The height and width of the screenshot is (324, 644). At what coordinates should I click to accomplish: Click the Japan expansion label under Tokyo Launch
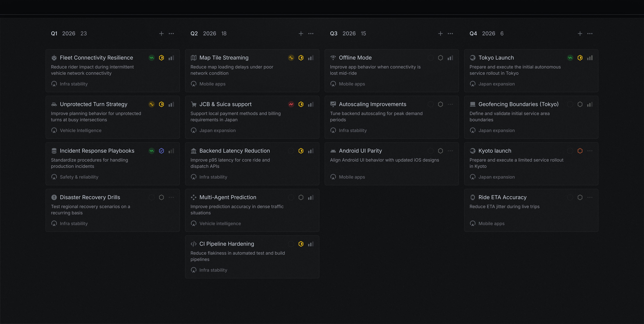pyautogui.click(x=496, y=84)
